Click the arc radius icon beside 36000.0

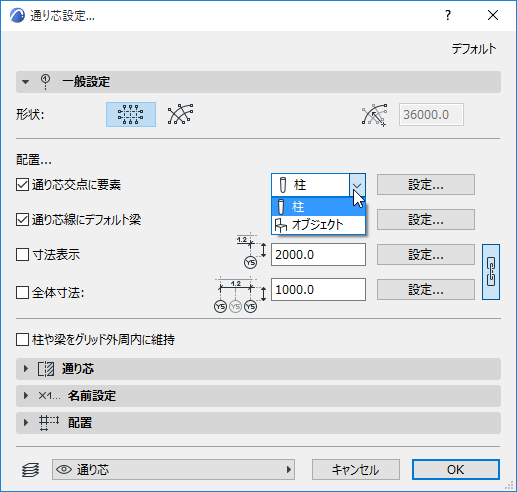[x=374, y=115]
